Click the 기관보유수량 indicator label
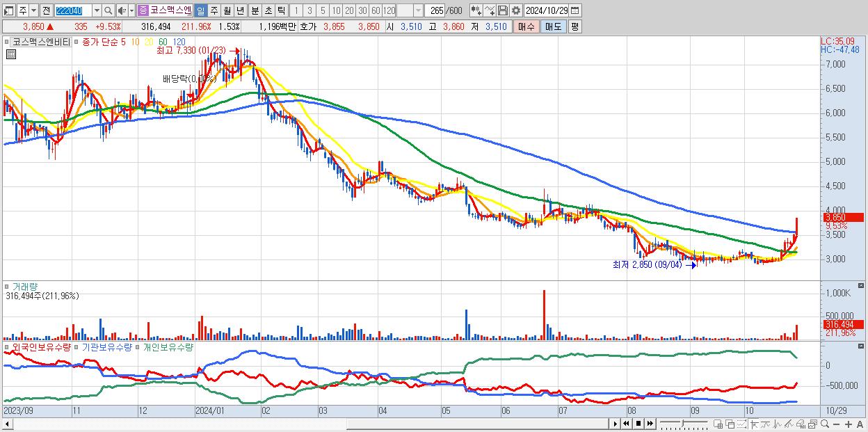The height and width of the screenshot is (432, 868). point(106,346)
